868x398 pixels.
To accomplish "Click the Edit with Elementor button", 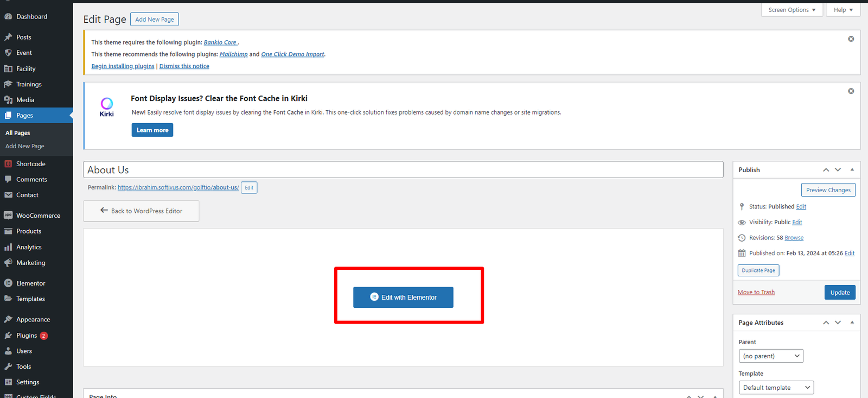I will (x=403, y=298).
